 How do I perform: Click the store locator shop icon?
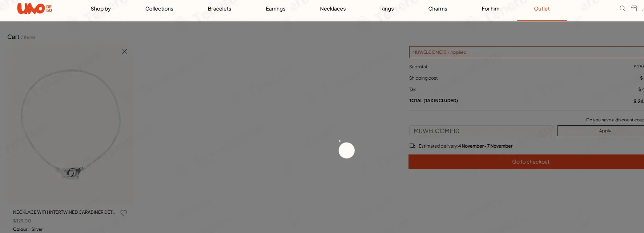[634, 8]
